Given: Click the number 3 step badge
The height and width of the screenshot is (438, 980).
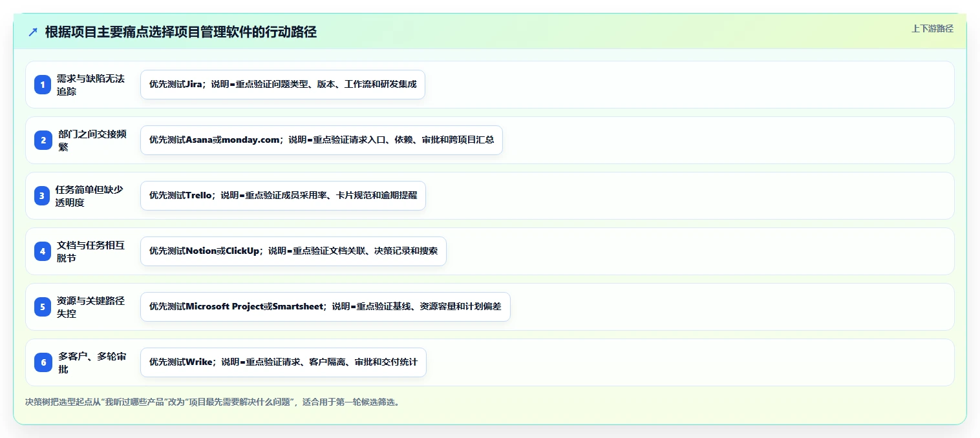Looking at the screenshot, I should (43, 196).
